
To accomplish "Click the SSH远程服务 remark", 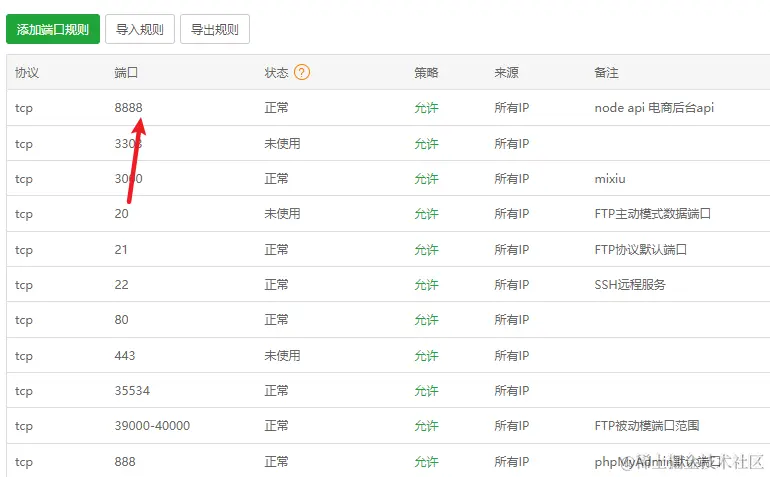I will tap(630, 284).
